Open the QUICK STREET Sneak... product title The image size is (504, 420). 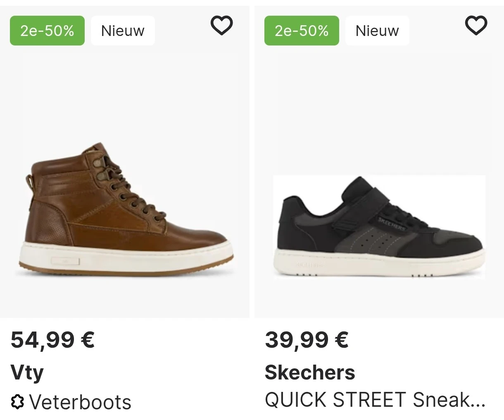point(375,399)
